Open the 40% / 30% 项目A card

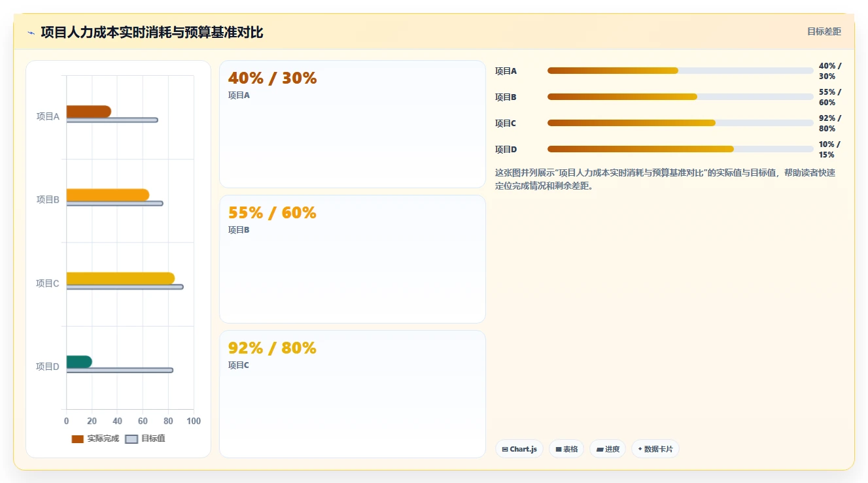click(353, 124)
